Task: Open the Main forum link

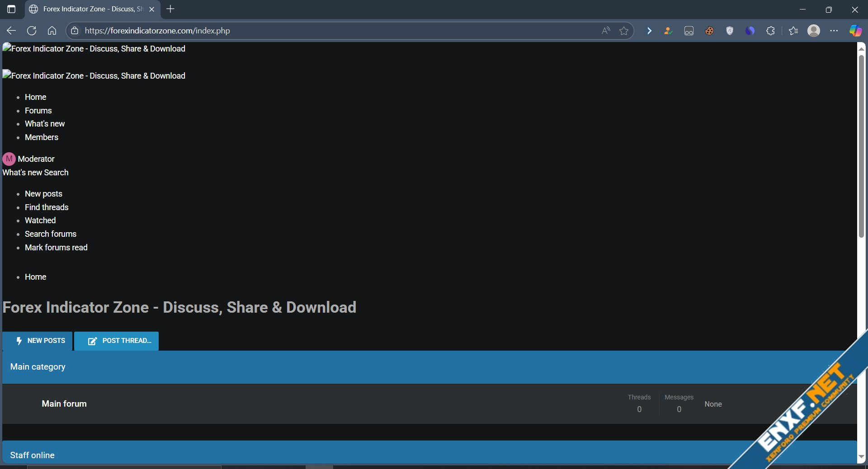Action: coord(64,404)
